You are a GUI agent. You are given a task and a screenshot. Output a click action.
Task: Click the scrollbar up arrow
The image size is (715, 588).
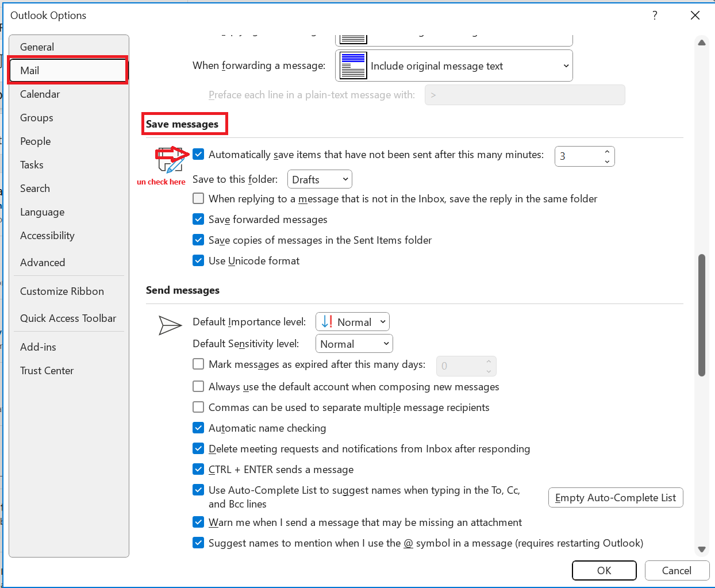click(x=701, y=43)
